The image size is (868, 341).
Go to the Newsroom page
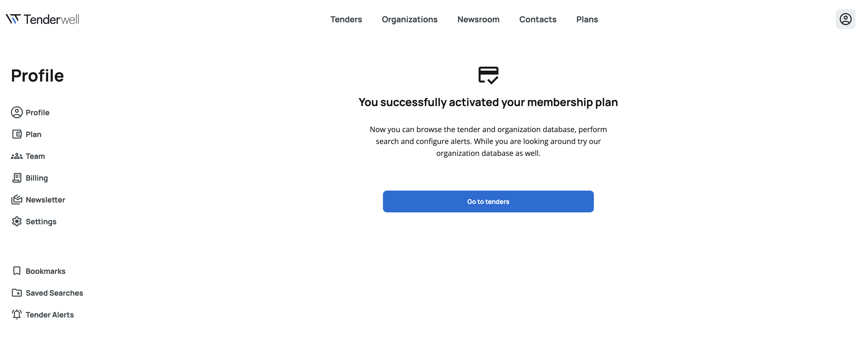pyautogui.click(x=478, y=20)
